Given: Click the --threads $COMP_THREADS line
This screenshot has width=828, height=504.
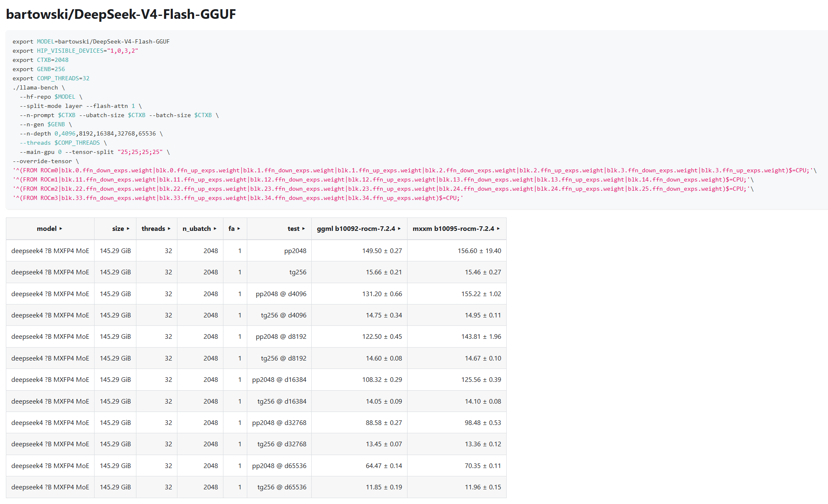Looking at the screenshot, I should [63, 143].
